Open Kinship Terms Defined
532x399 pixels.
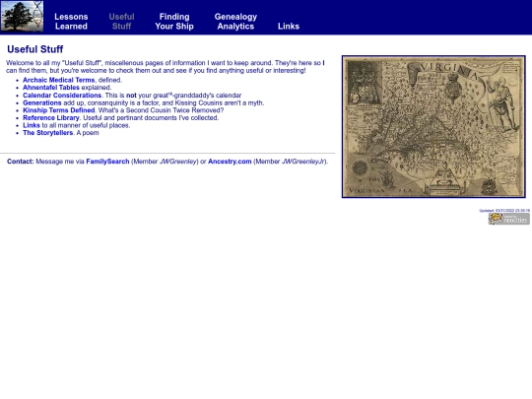(59, 110)
